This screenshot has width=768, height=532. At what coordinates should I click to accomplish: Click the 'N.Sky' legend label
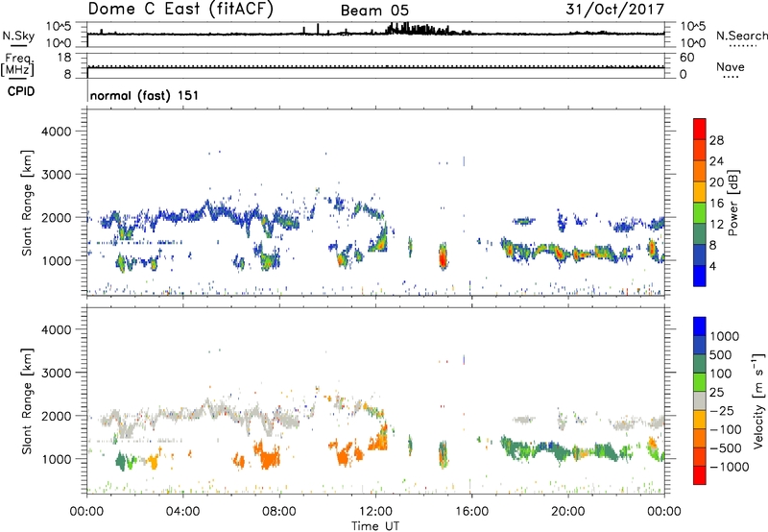click(18, 36)
